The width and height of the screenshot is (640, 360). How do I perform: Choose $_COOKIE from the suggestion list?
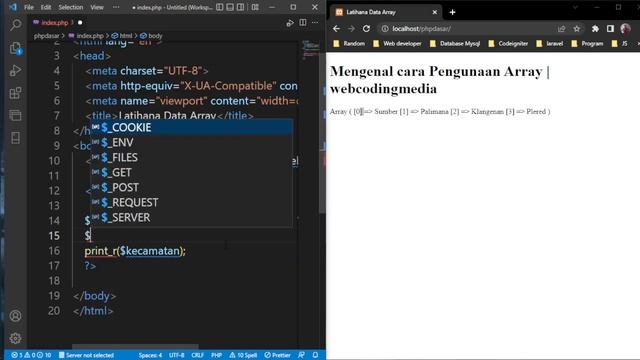point(191,127)
